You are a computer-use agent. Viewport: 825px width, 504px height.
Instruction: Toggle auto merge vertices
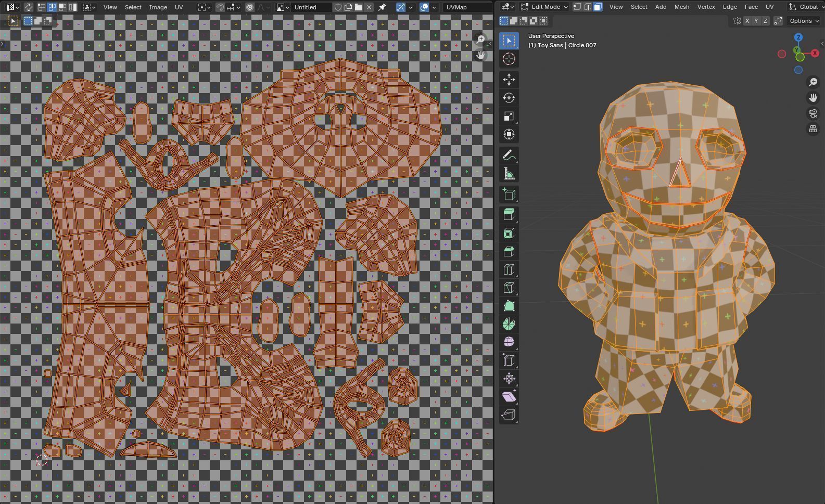pyautogui.click(x=778, y=21)
